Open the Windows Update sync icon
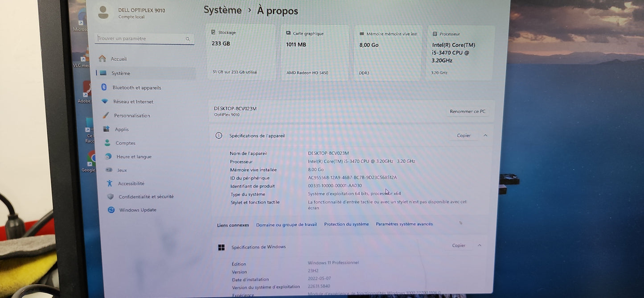 pyautogui.click(x=111, y=210)
